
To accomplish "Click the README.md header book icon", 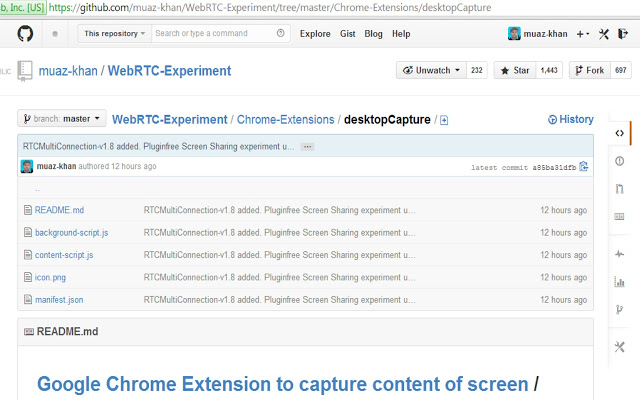I will [29, 331].
